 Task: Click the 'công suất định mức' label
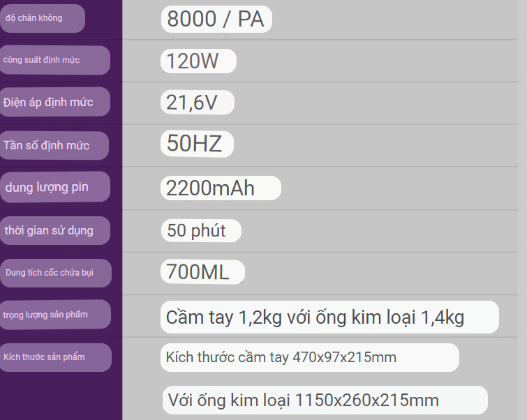click(54, 60)
